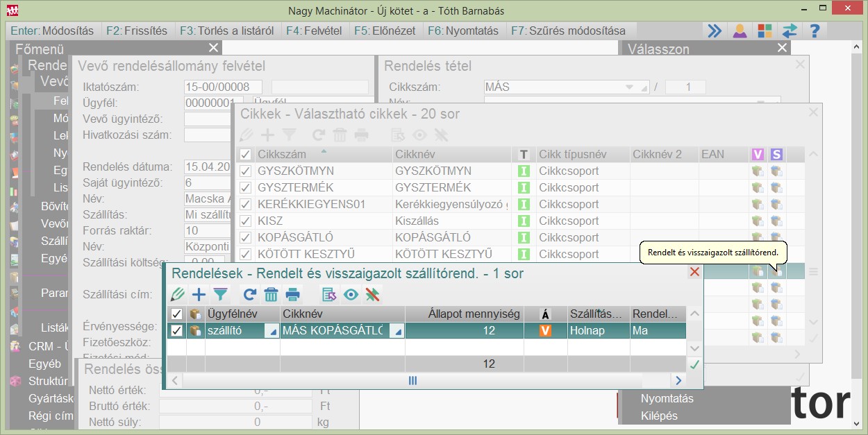
Task: Open help with the question mark icon
Action: [x=815, y=31]
